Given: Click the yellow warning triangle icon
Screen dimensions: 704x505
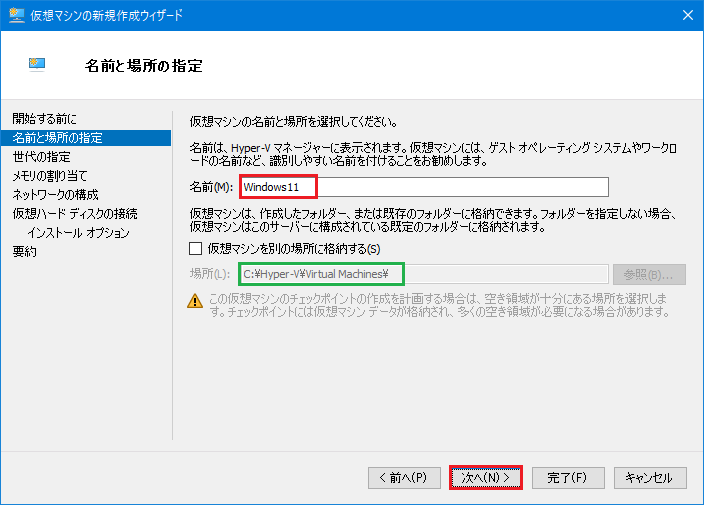Looking at the screenshot, I should [195, 301].
